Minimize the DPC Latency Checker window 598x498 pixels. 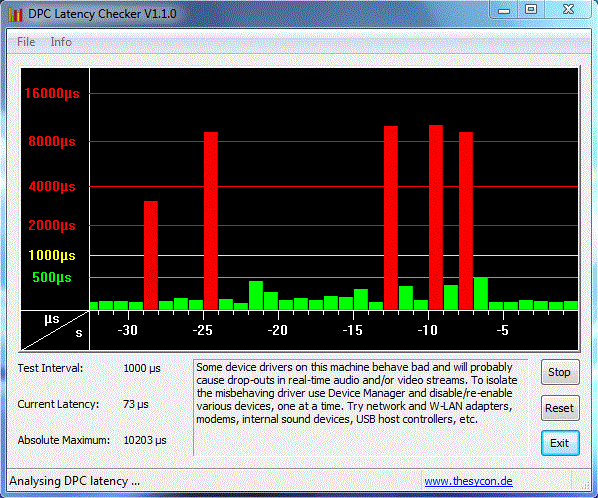(504, 10)
